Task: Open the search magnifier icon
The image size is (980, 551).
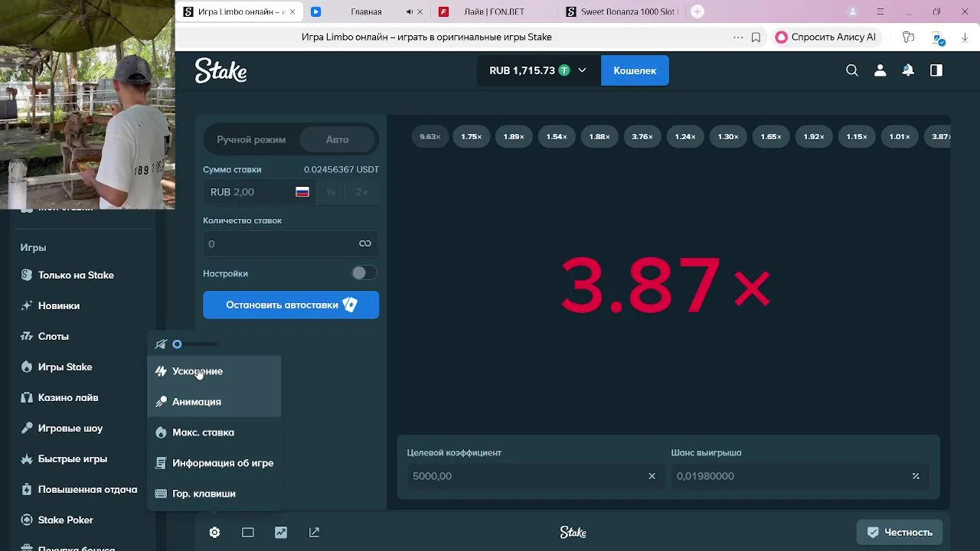Action: (852, 70)
